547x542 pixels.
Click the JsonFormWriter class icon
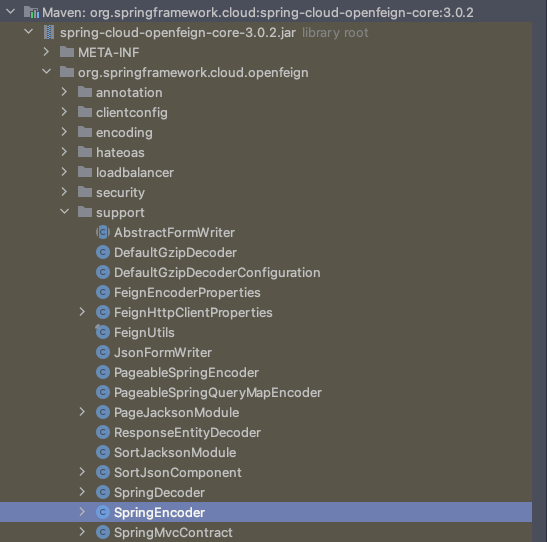103,352
